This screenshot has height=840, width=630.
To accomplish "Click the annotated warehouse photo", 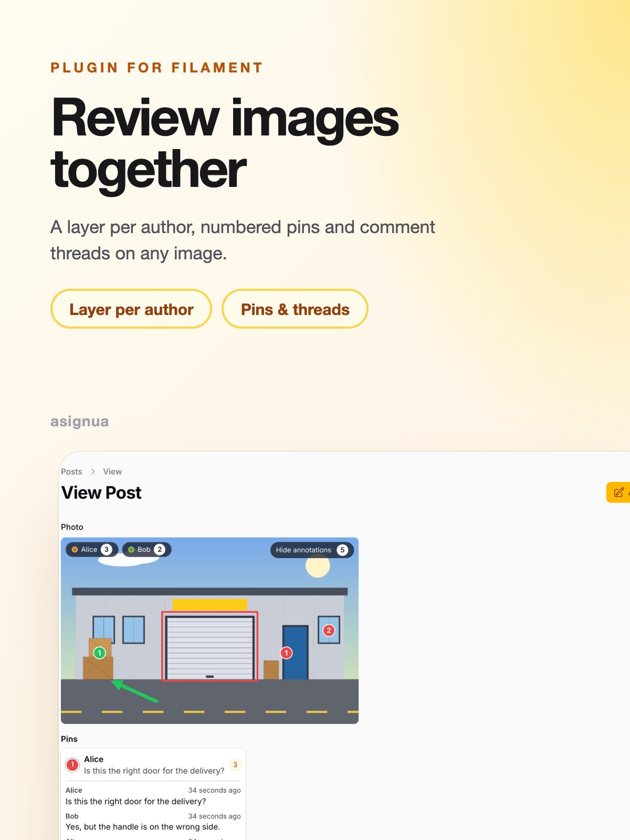I will click(x=209, y=631).
